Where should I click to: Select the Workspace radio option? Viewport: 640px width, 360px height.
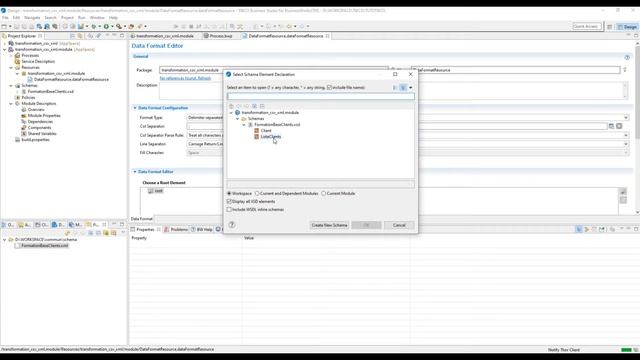click(x=229, y=193)
